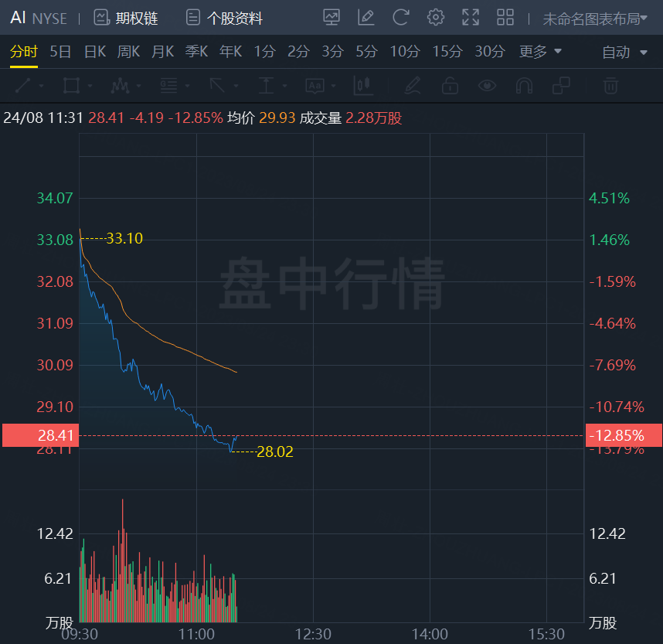
Task: Open the 期权链 options chain
Action: [x=126, y=18]
